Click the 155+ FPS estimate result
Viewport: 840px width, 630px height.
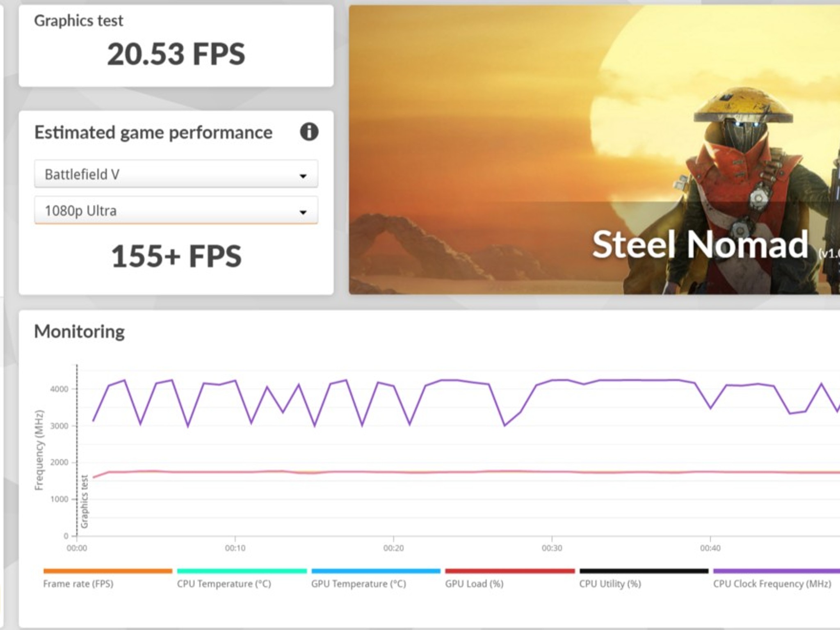(x=176, y=256)
